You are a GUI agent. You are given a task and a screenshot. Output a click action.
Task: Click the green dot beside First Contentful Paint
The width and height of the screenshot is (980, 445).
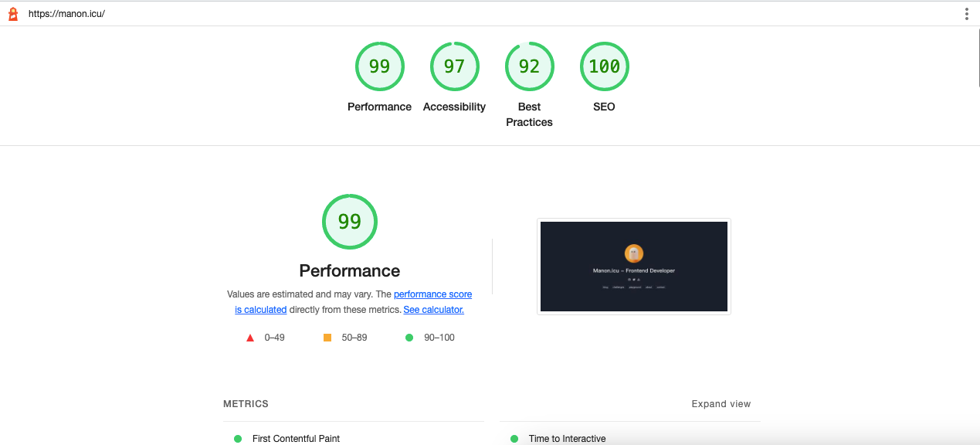(x=237, y=438)
